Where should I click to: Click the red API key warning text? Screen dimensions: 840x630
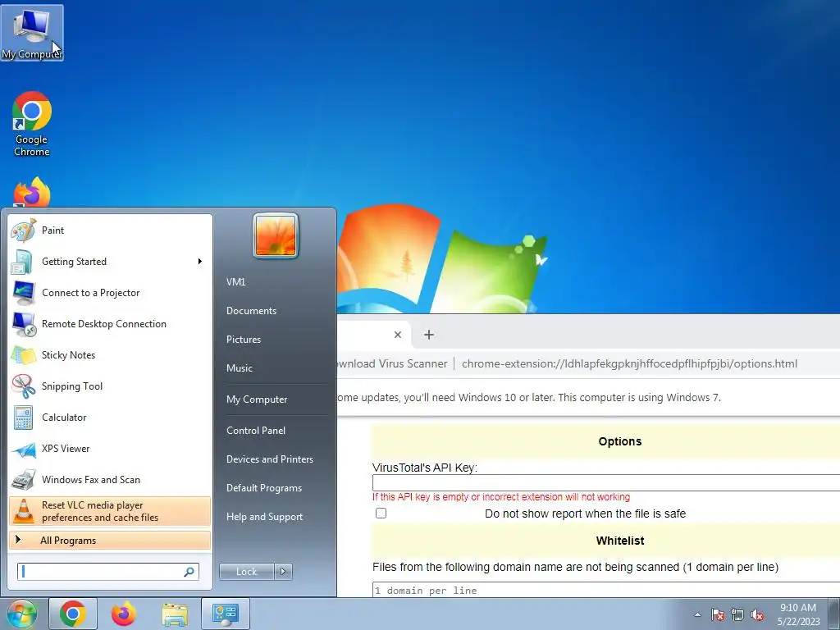pyautogui.click(x=501, y=497)
